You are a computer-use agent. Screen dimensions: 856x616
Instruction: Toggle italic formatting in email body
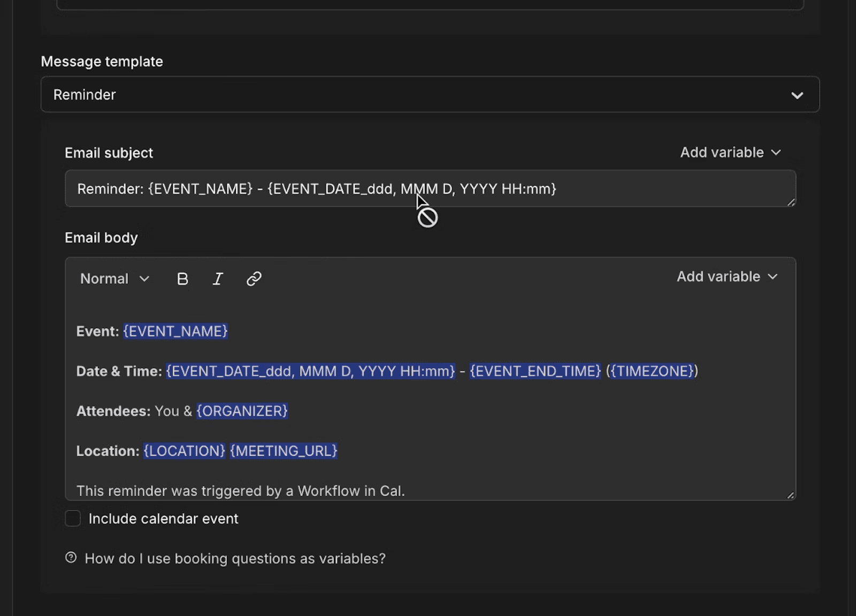point(218,279)
